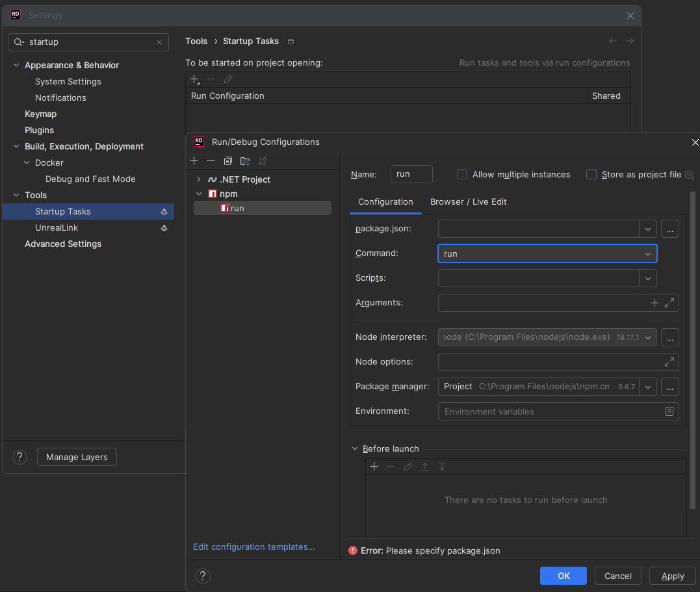
Task: Check Store as project file
Action: click(x=591, y=174)
